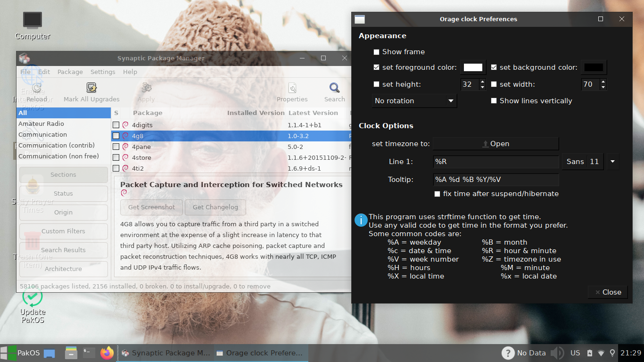Open the Package menu in Synaptic
Image resolution: width=644 pixels, height=362 pixels.
pyautogui.click(x=70, y=72)
